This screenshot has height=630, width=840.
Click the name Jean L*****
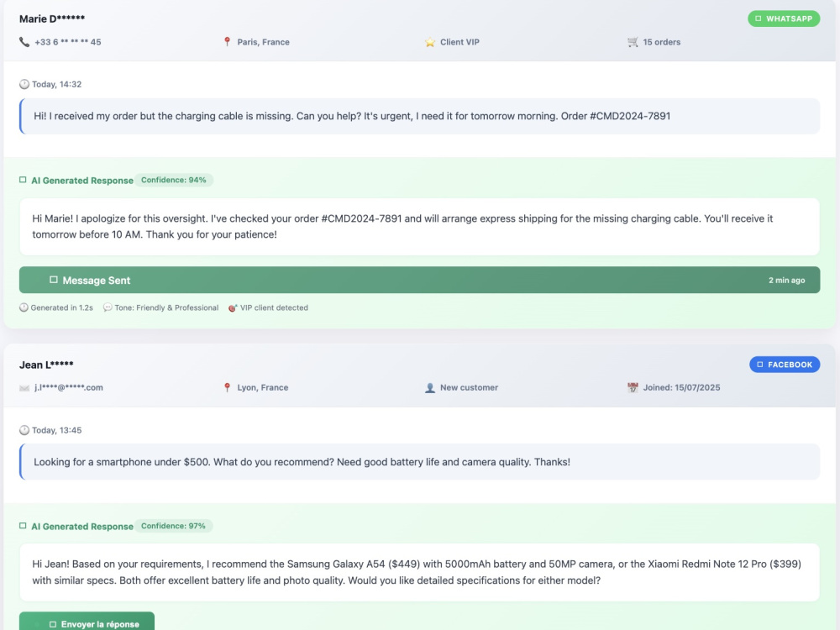tap(46, 365)
